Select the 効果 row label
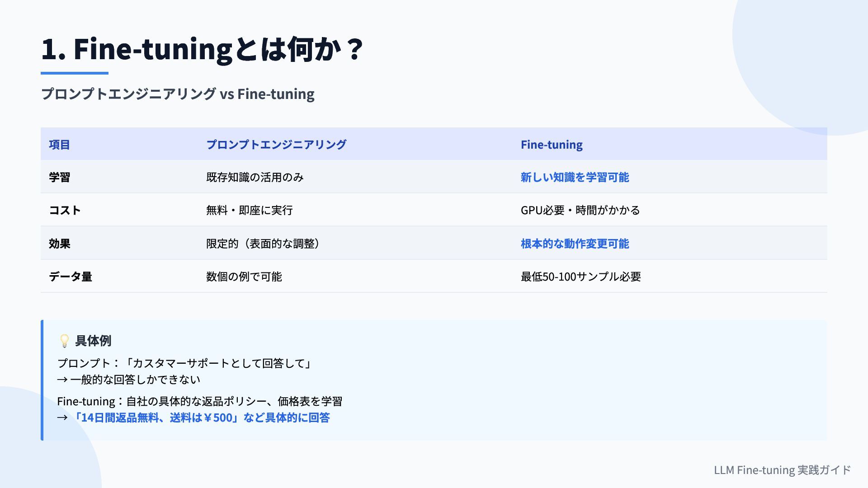 [59, 244]
